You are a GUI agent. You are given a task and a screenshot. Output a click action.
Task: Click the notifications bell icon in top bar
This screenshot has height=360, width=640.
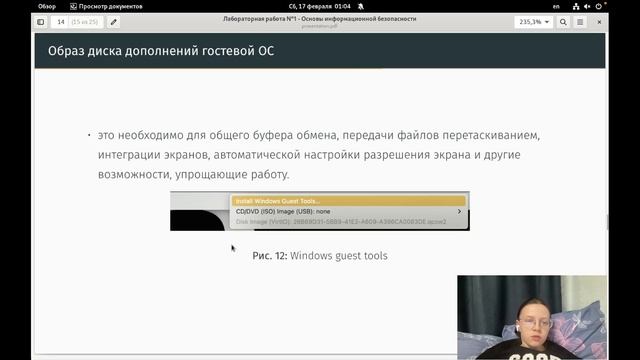click(361, 7)
